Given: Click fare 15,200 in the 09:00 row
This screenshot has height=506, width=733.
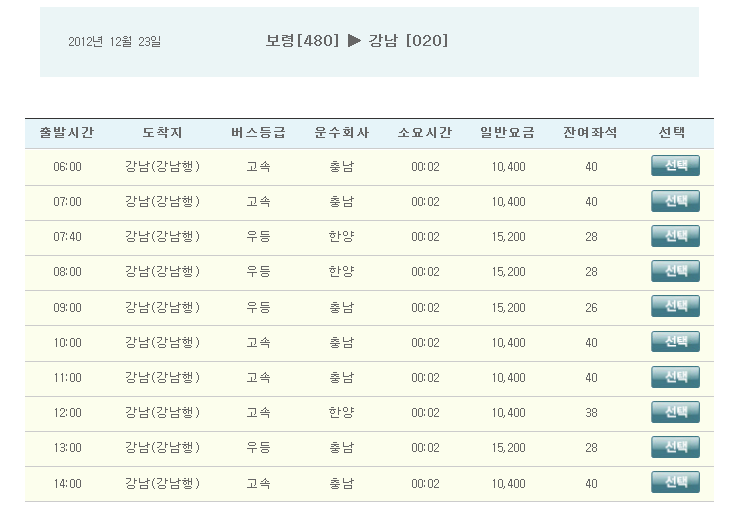Looking at the screenshot, I should click(508, 308).
